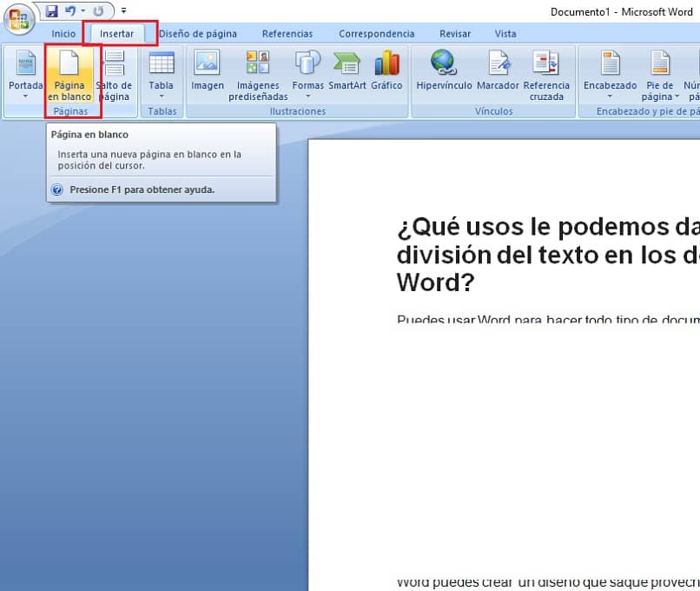This screenshot has height=591, width=700.
Task: Insert a SmartArt graphic
Action: click(x=347, y=74)
